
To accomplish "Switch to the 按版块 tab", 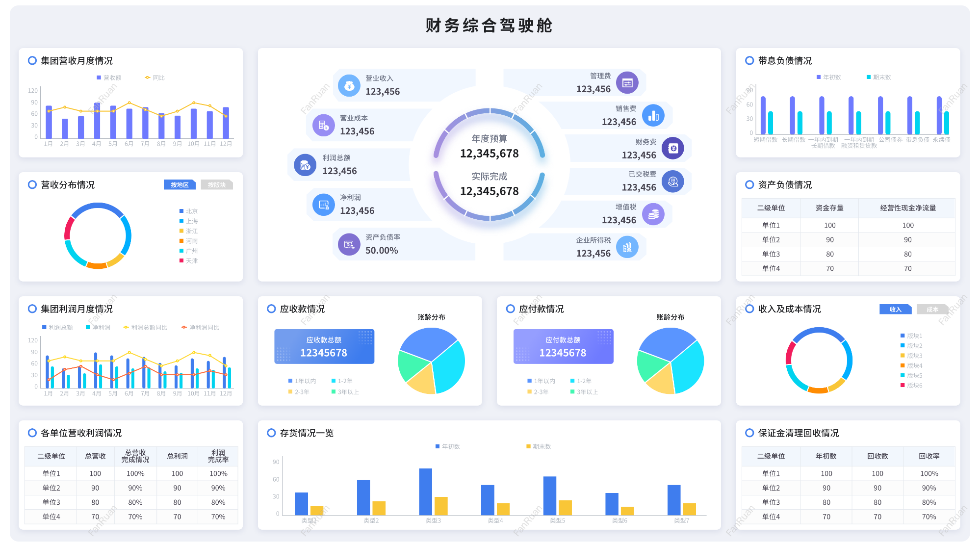I will pos(217,185).
